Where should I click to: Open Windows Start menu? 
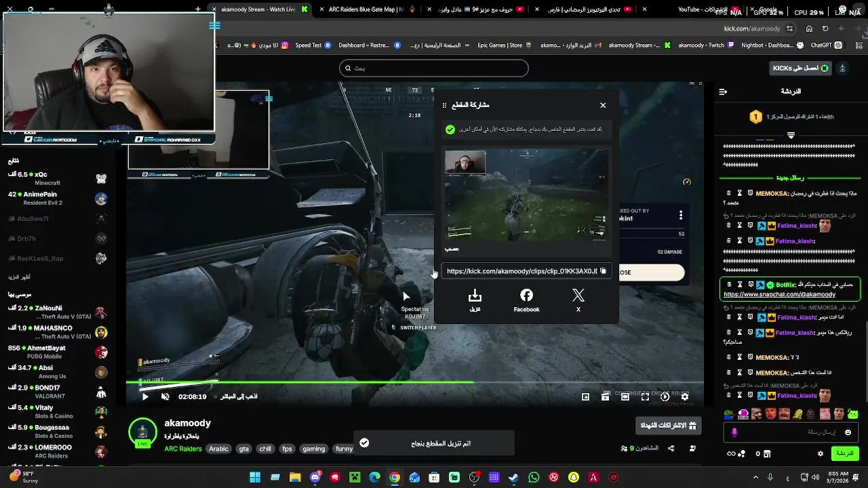(x=255, y=477)
